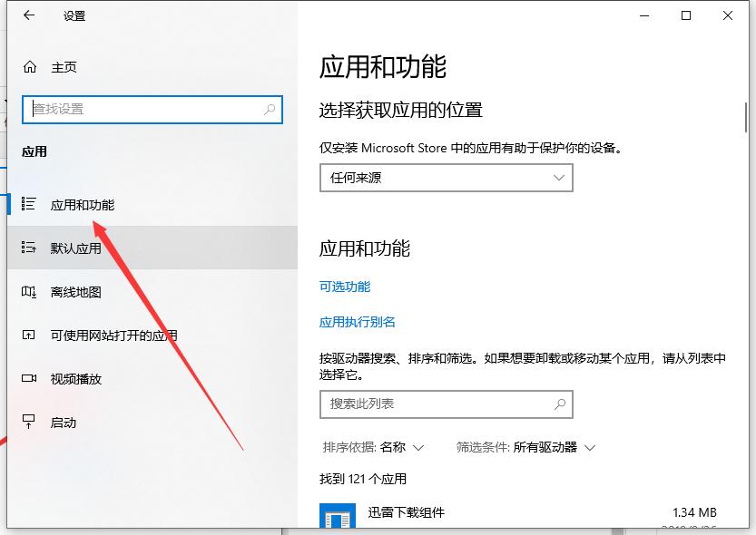This screenshot has width=756, height=535.
Task: Open the 启动 settings page
Action: pyautogui.click(x=152, y=423)
